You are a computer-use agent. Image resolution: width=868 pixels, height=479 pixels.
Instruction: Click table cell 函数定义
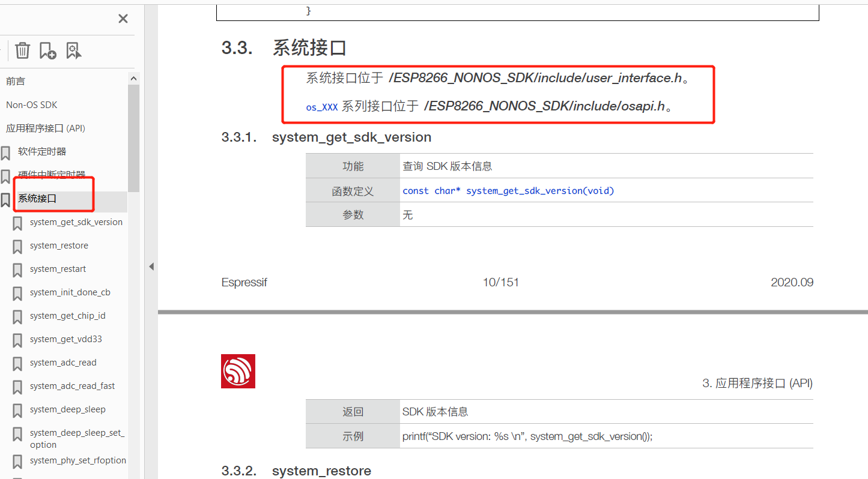tap(353, 191)
